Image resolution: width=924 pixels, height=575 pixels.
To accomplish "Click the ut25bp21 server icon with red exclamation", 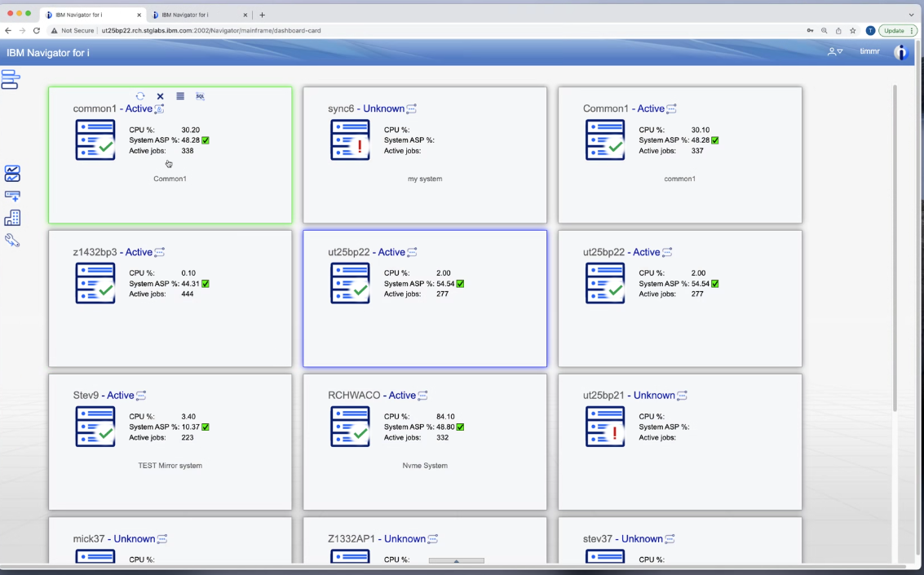I will point(605,427).
